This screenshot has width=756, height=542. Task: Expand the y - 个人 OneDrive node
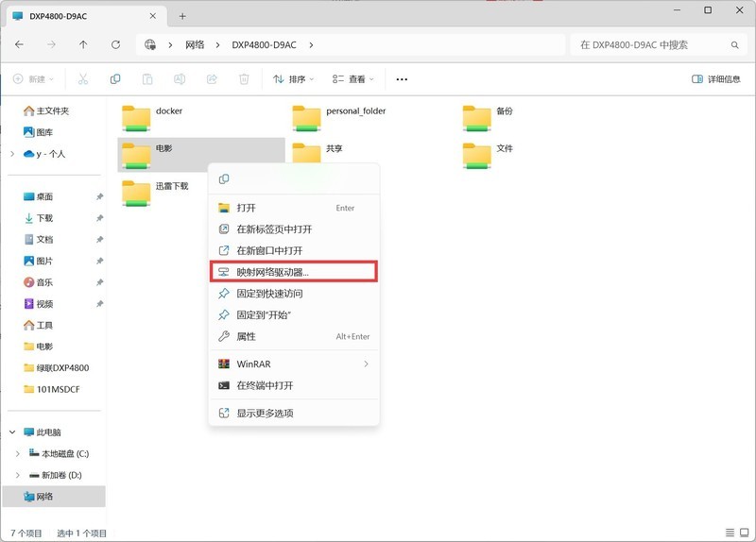click(x=12, y=154)
